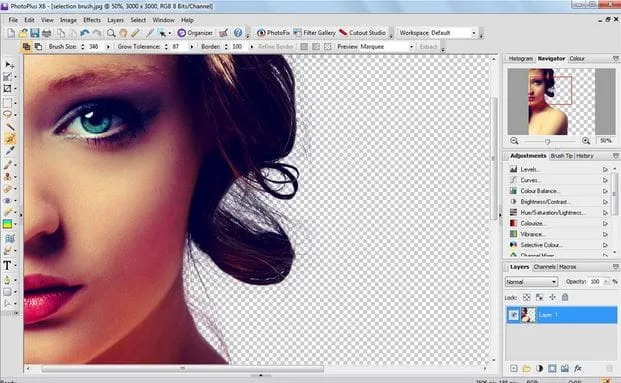
Task: Zoom out with Navigator minus magnifier
Action: coord(514,141)
